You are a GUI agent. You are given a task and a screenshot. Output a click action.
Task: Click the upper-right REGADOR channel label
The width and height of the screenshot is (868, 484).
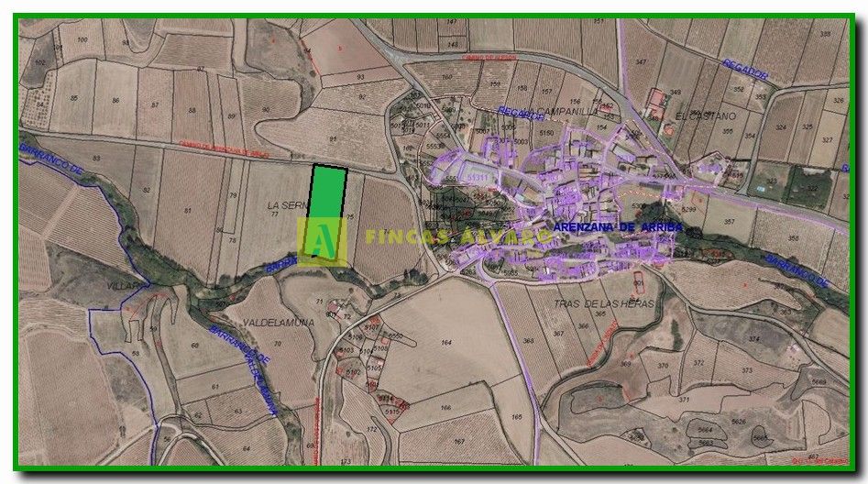[744, 70]
